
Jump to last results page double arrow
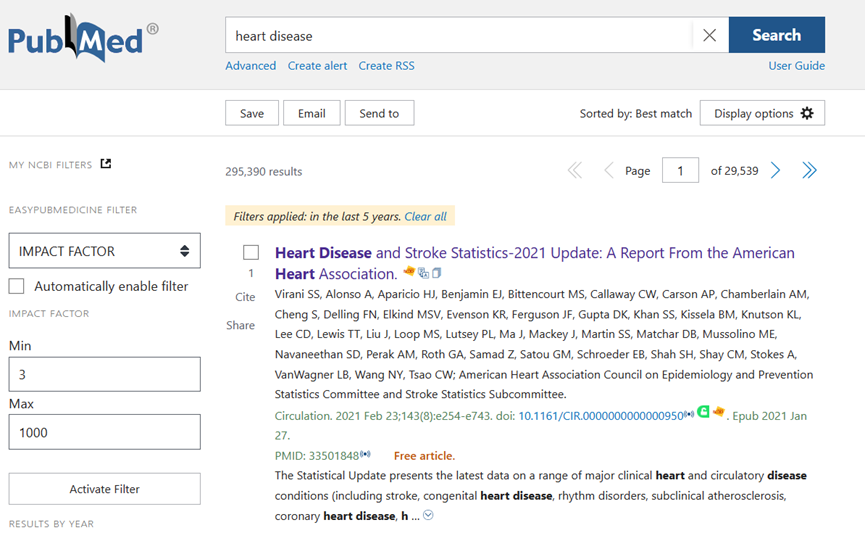[809, 170]
